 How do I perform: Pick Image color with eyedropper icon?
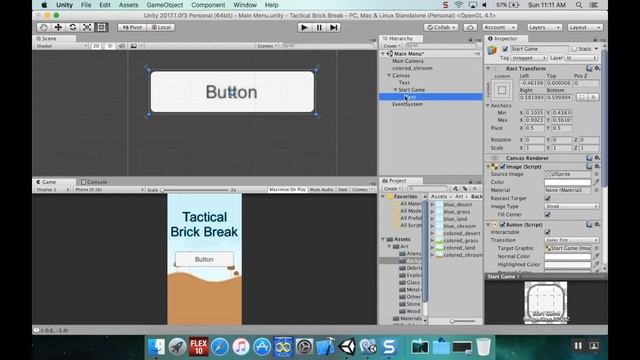[596, 182]
